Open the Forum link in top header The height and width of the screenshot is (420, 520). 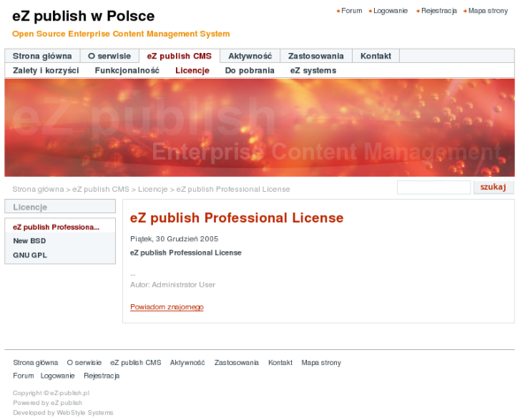(x=352, y=11)
